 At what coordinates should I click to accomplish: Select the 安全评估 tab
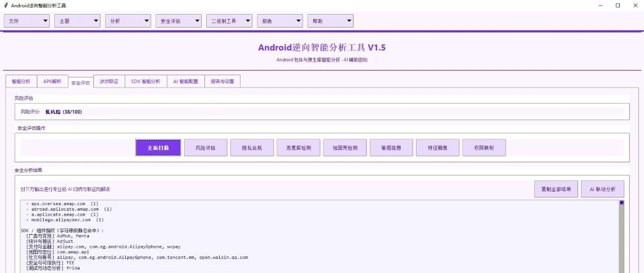tap(80, 82)
